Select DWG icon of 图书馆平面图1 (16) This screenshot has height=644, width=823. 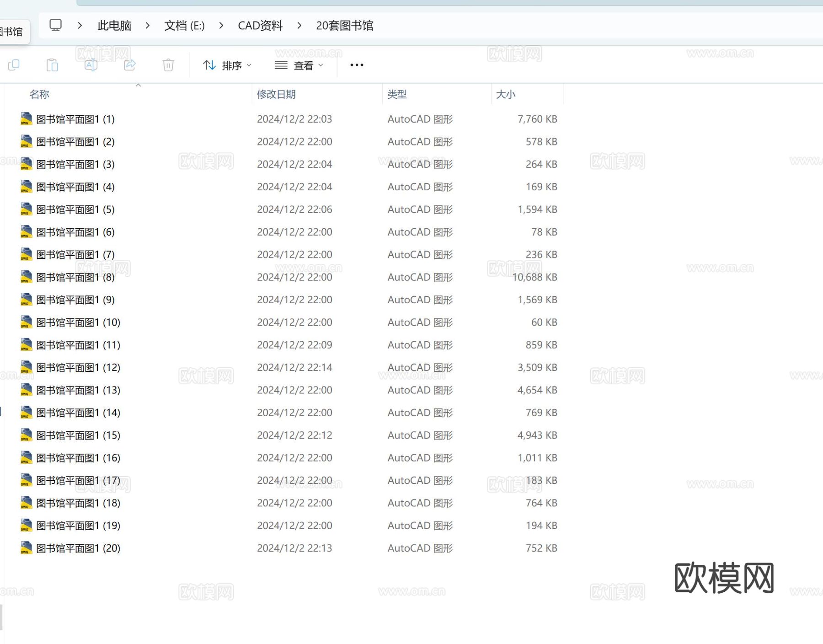pos(26,458)
